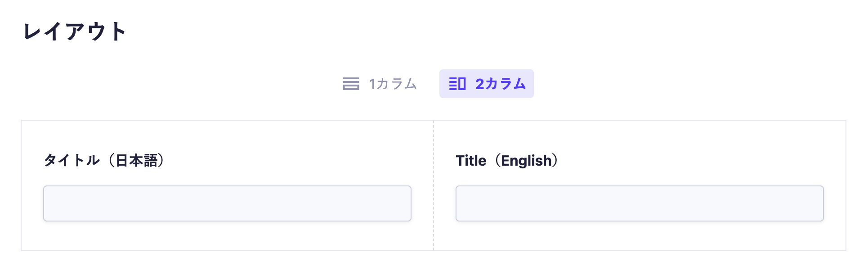Click into the Title（English） input box

click(639, 203)
